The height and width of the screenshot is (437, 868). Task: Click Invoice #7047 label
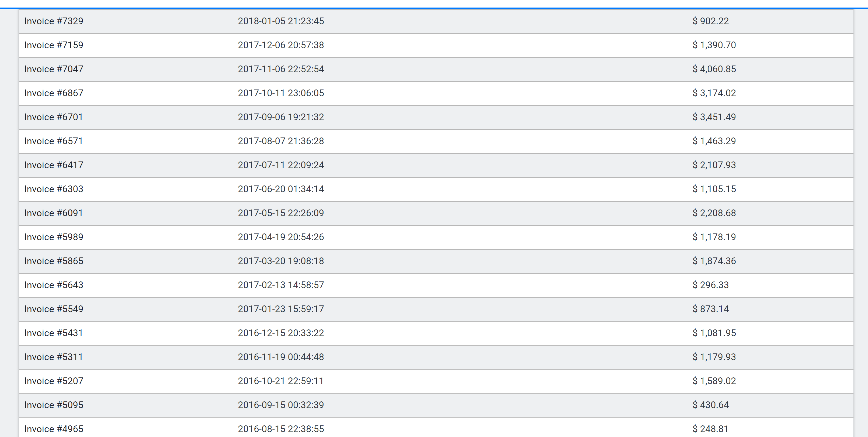point(54,69)
